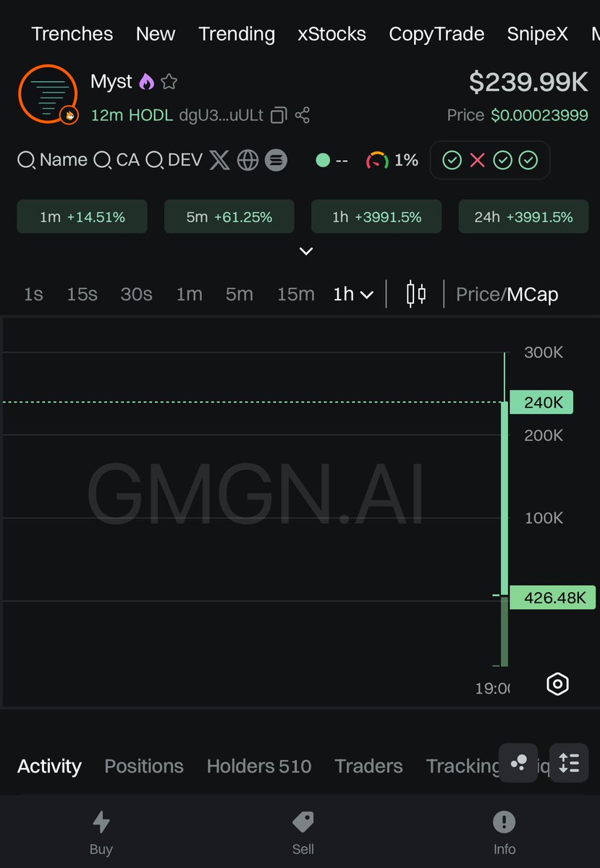This screenshot has height=868, width=600.
Task: Open the 1h interval dropdown
Action: click(353, 295)
